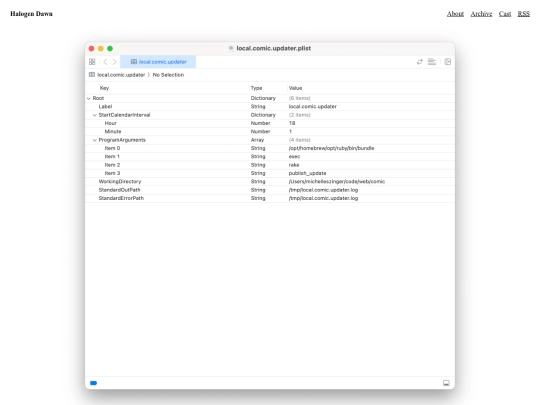
Task: Click the Value column header
Action: (295, 88)
